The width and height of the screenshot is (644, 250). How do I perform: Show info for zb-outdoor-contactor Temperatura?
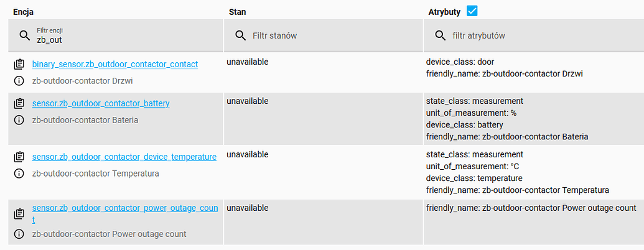click(x=19, y=174)
